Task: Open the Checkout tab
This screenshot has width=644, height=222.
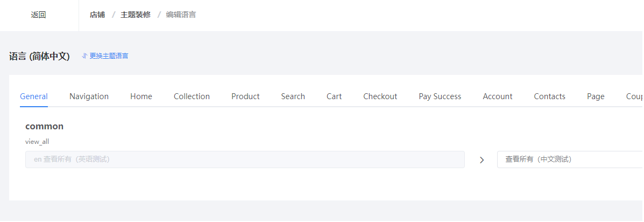Action: click(380, 96)
